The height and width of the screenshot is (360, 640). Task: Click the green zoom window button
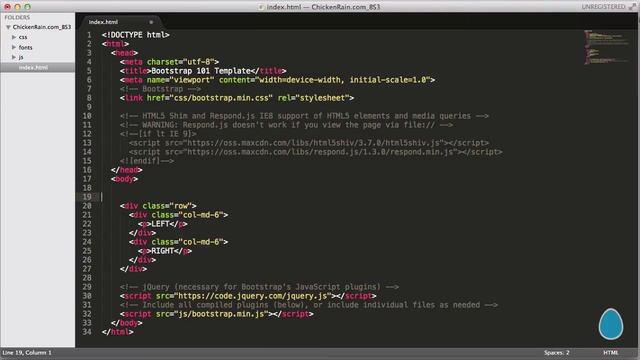(x=27, y=7)
